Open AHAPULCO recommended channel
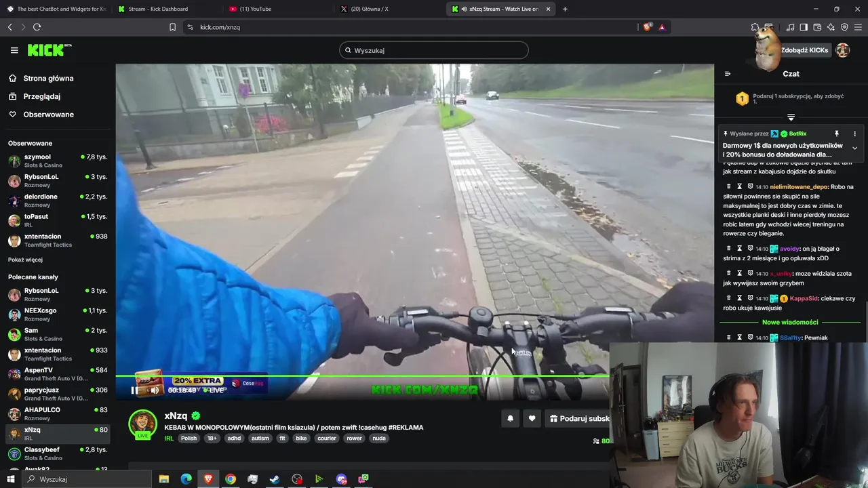The width and height of the screenshot is (868, 488). [x=58, y=413]
